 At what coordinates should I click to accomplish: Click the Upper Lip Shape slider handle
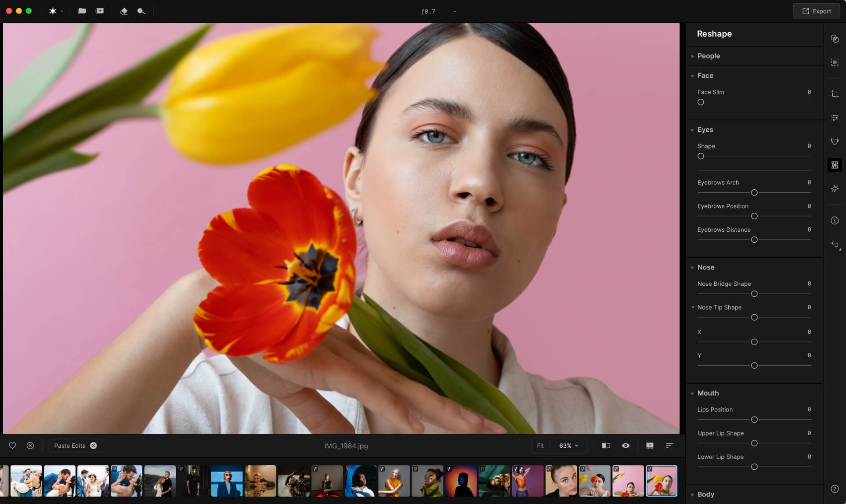tap(754, 443)
